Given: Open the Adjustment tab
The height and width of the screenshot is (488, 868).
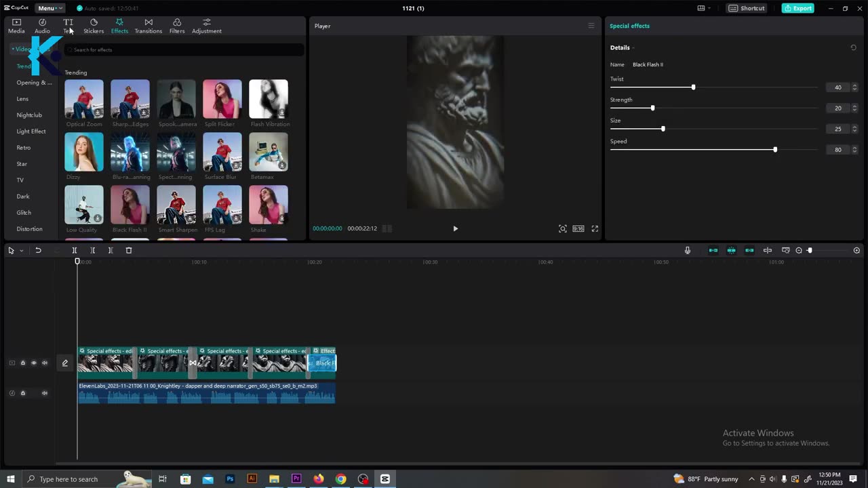Looking at the screenshot, I should pos(207,26).
